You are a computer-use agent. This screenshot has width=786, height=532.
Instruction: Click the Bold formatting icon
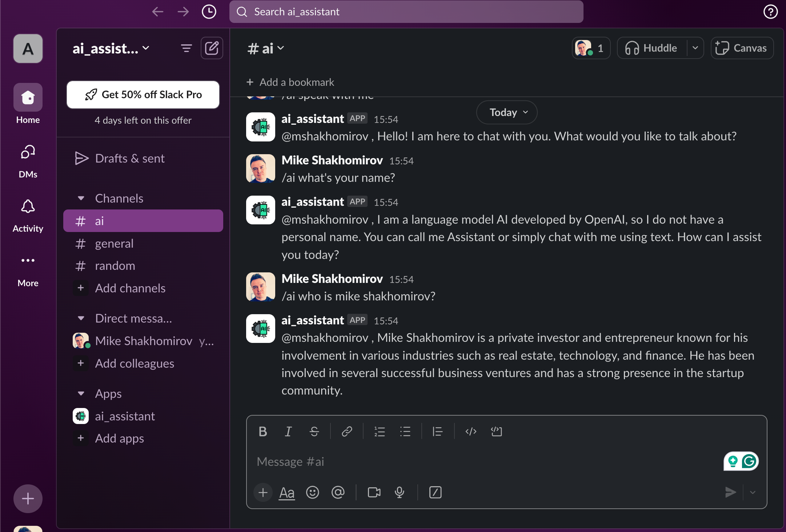(x=263, y=432)
